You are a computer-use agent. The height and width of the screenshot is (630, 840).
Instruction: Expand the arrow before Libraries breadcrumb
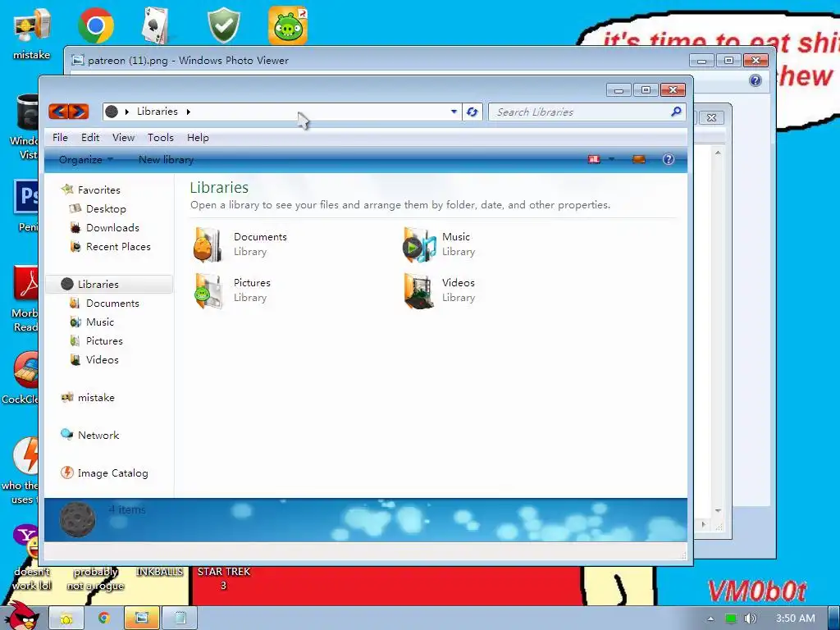pyautogui.click(x=127, y=112)
